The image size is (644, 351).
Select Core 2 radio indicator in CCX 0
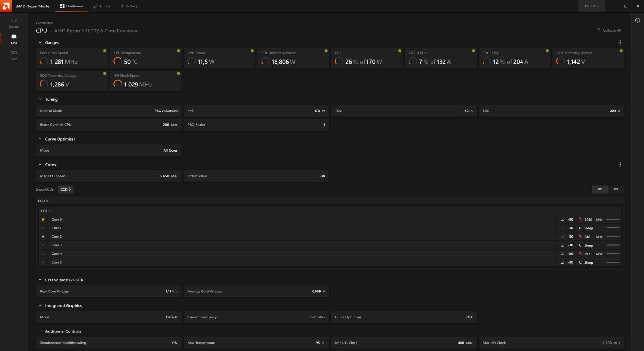[43, 237]
